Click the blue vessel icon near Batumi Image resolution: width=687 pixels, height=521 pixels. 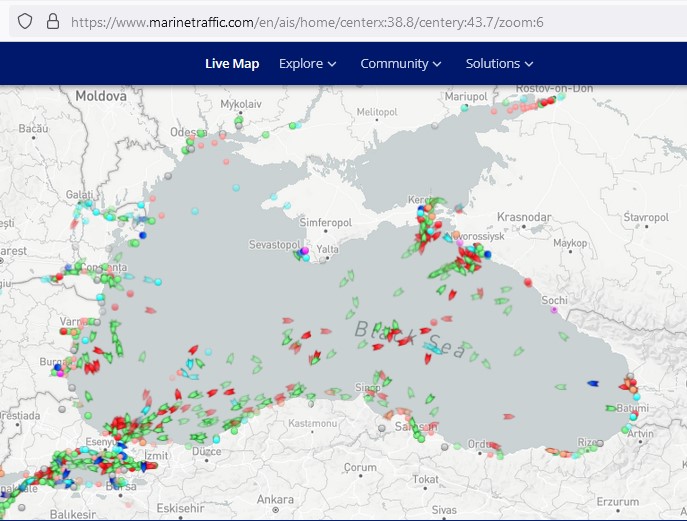[x=593, y=383]
